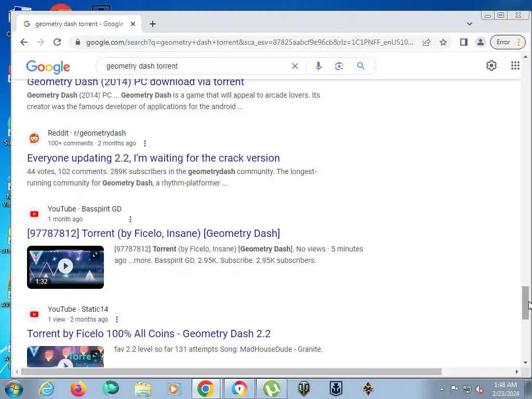
Task: Open the Windows Start menu
Action: coord(14,389)
